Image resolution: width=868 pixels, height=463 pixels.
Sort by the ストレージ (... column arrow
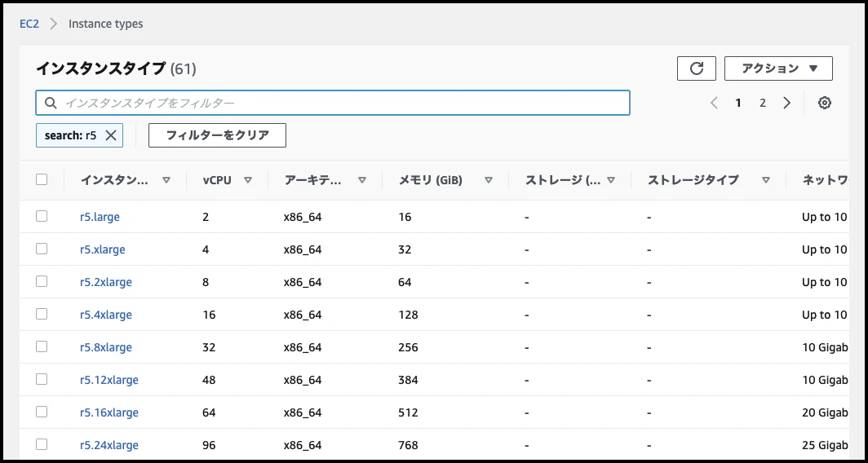(611, 180)
